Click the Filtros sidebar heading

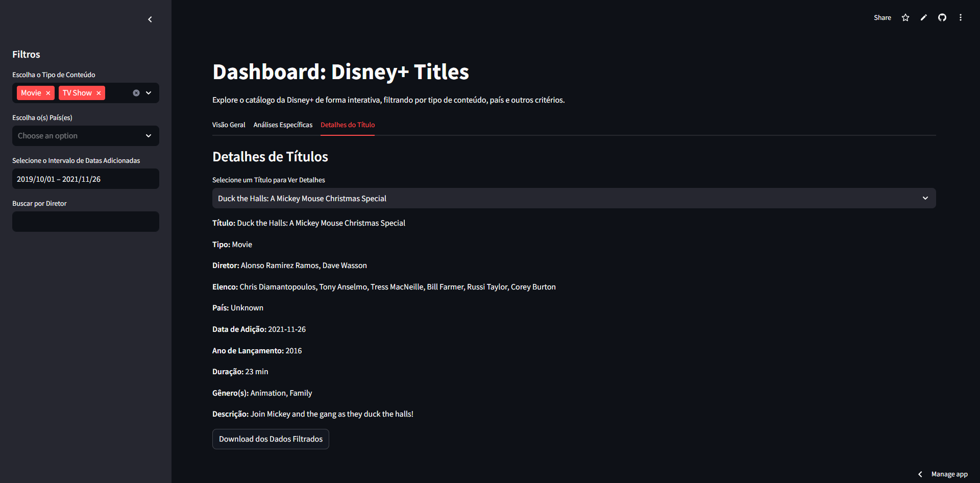click(26, 54)
